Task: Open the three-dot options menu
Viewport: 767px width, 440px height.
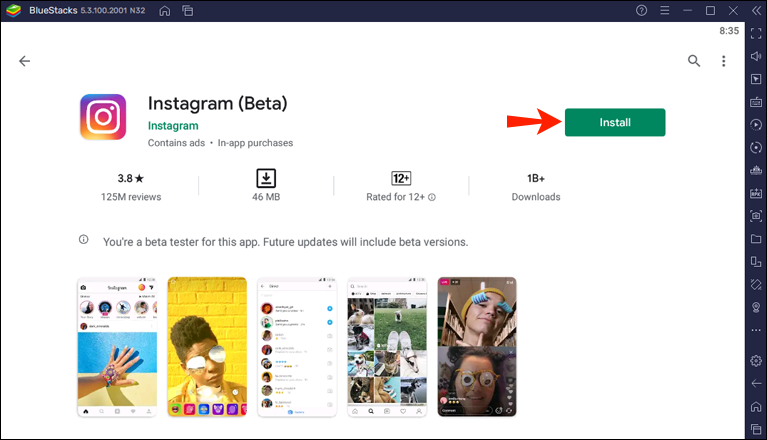Action: coord(723,61)
